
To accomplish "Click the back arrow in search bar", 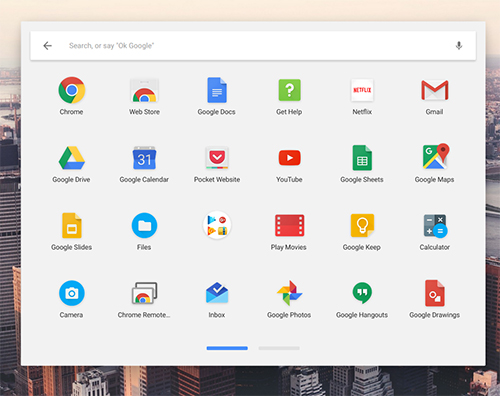I will 48,46.
